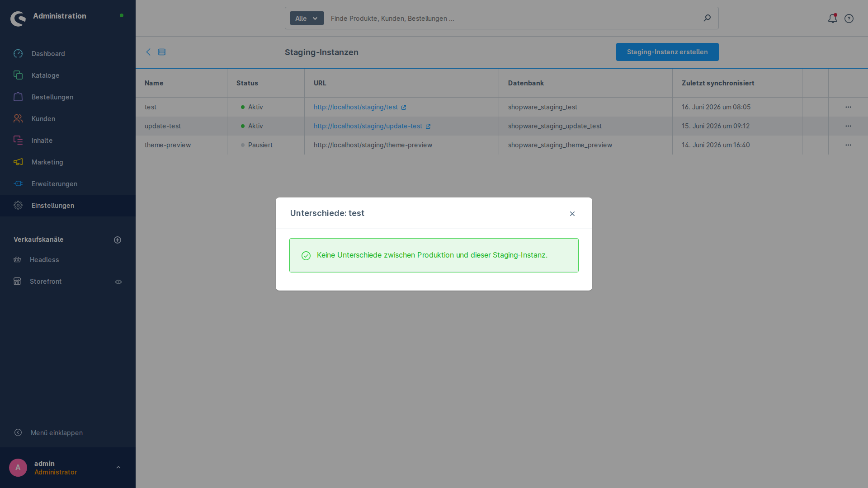Click the Shopware logo icon
Viewport: 868px width, 488px height.
tap(18, 19)
